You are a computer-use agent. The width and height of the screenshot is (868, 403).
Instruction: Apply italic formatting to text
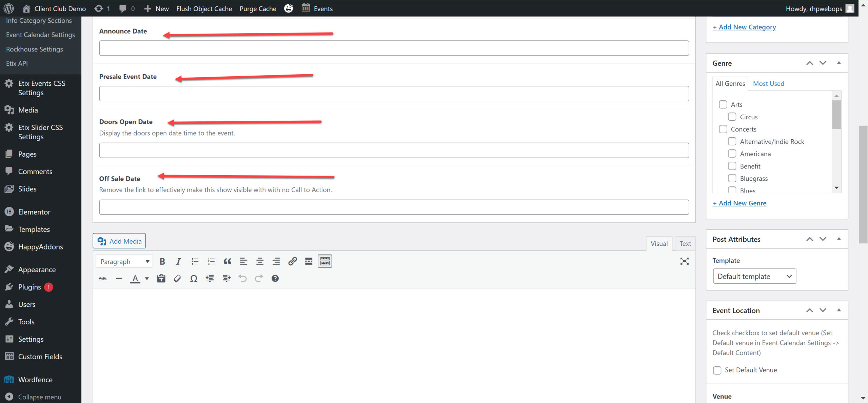pos(178,261)
